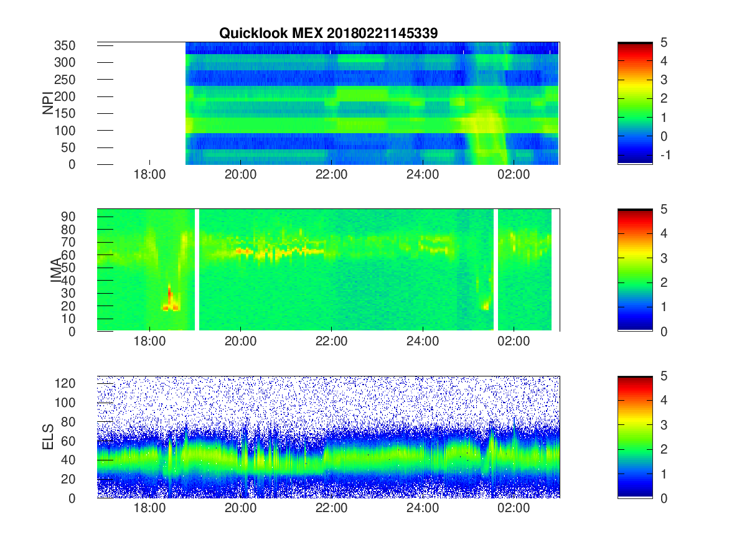Click the 18:00 tick under the IMA panel
This screenshot has width=747, height=560.
[149, 342]
